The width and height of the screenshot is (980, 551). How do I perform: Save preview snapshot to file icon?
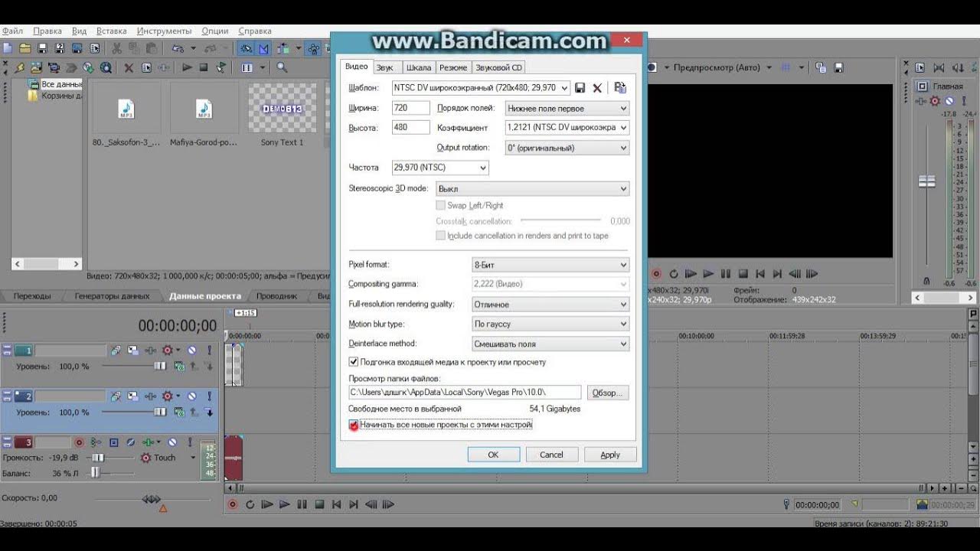tap(839, 68)
